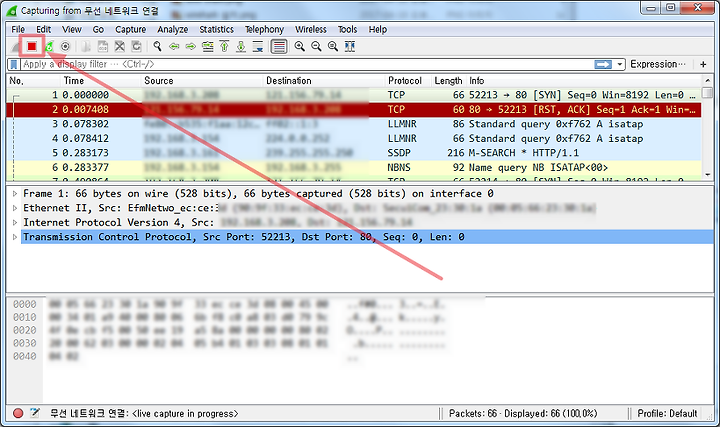Click Profile: Default in status bar
Viewport: 720px width, 427px height.
(x=667, y=414)
